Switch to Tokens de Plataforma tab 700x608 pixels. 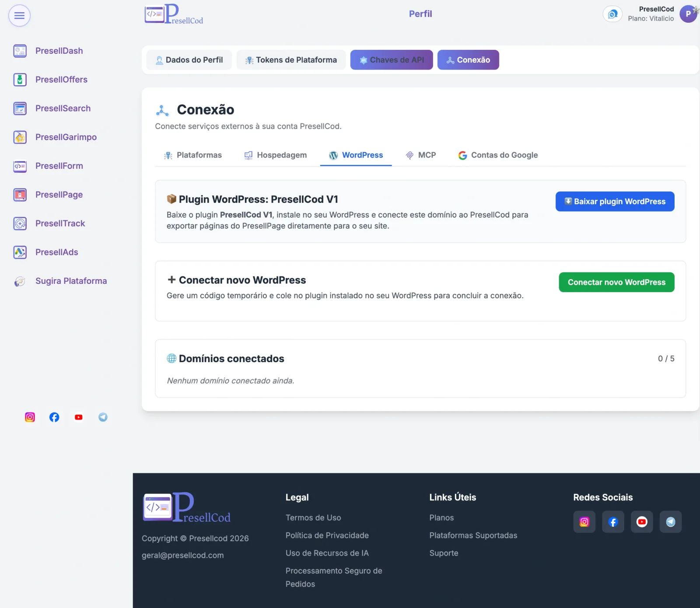291,60
